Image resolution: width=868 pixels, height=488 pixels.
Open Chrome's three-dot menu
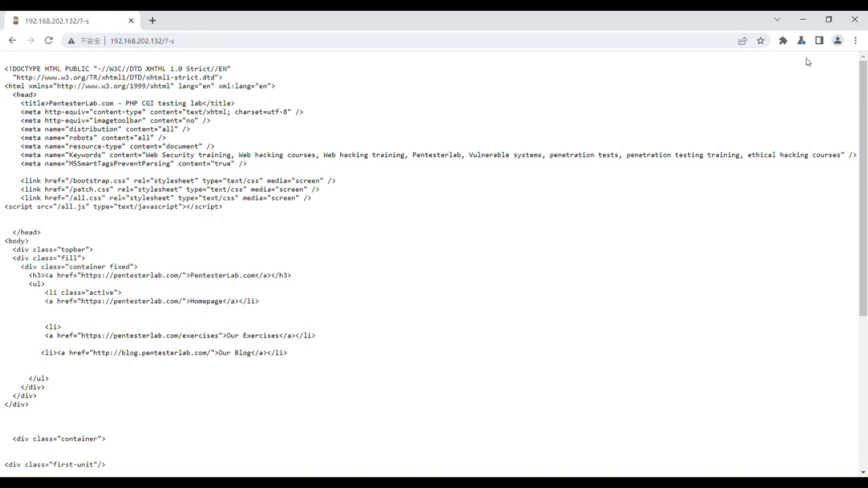856,41
